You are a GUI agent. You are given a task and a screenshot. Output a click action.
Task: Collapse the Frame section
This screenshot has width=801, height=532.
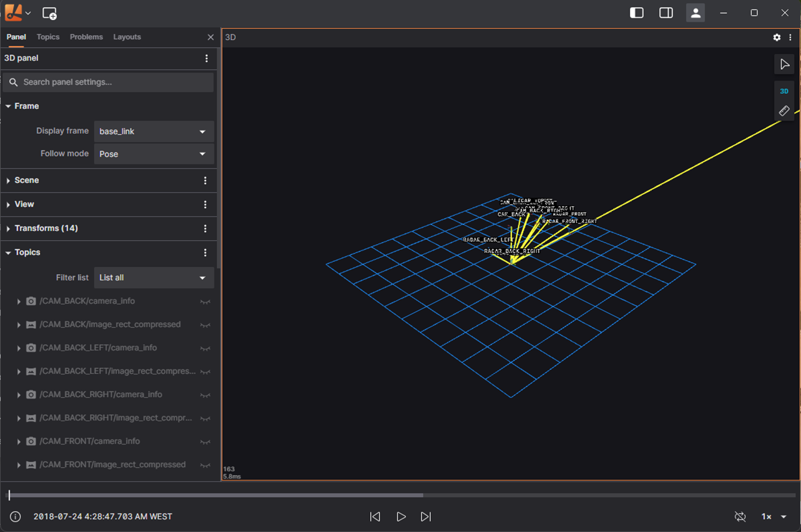click(8, 106)
